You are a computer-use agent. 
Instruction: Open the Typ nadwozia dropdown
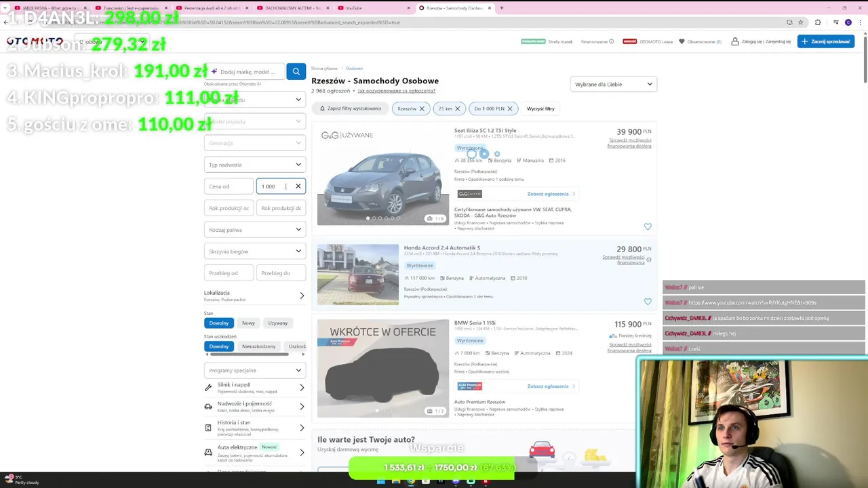point(255,165)
